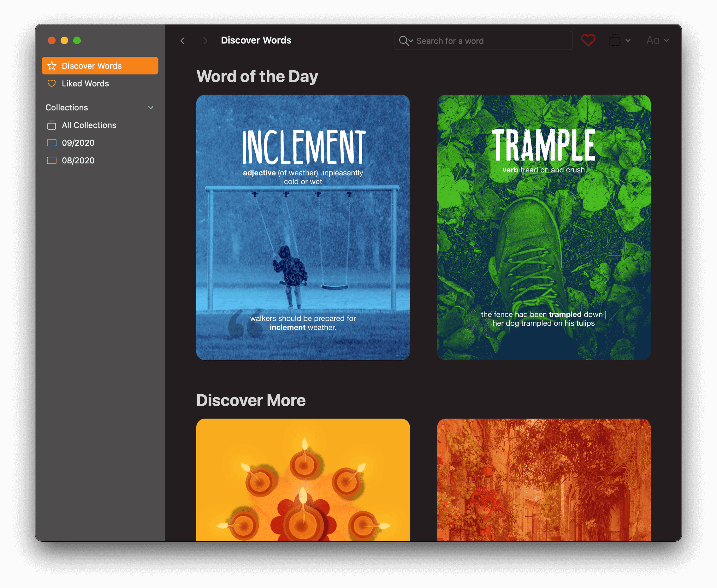Click the blue 09/2020 collection icon
Image resolution: width=717 pixels, height=588 pixels.
51,143
